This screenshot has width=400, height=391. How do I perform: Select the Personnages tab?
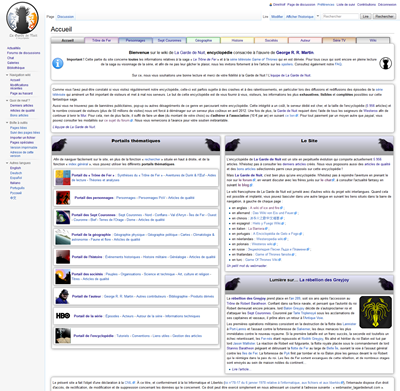pos(135,40)
